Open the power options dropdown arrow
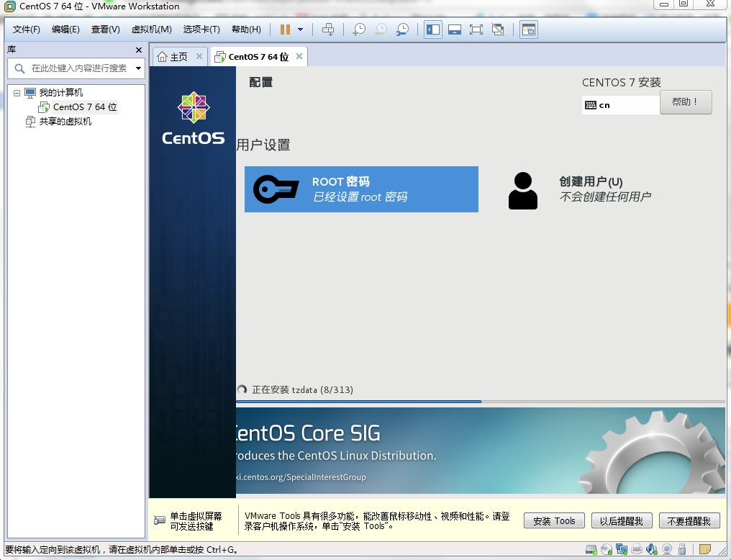This screenshot has width=731, height=560. pos(300,30)
